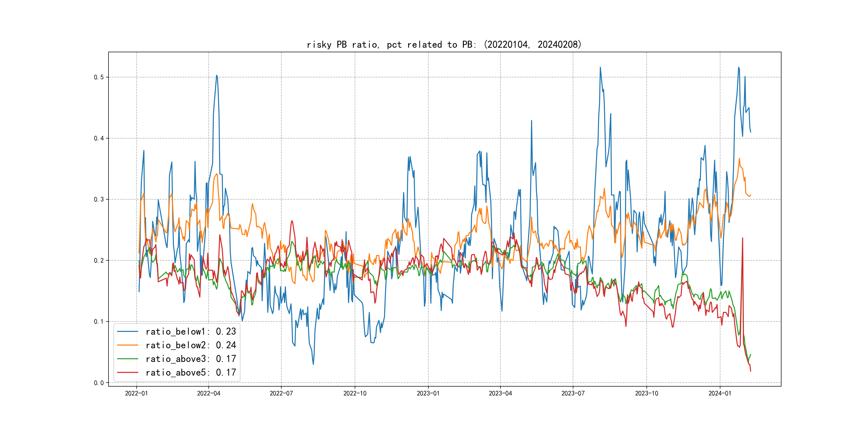Click the 2022-07 x-axis tick label
This screenshot has height=434, width=868.
coord(281,393)
